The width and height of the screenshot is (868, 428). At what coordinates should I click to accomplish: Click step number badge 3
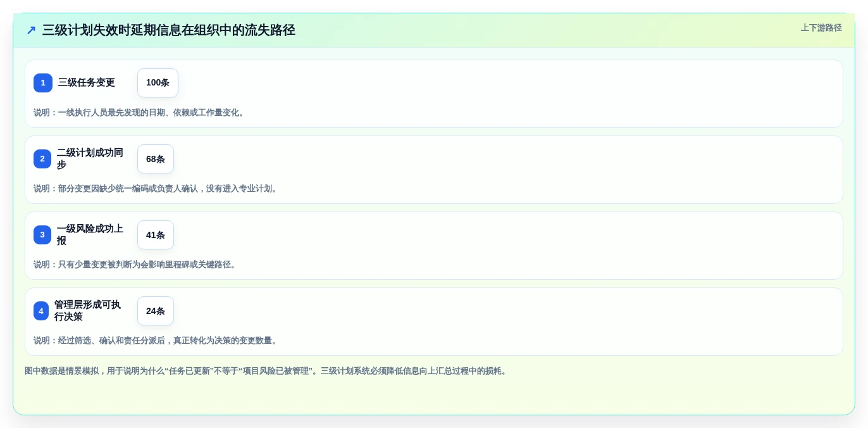(42, 235)
